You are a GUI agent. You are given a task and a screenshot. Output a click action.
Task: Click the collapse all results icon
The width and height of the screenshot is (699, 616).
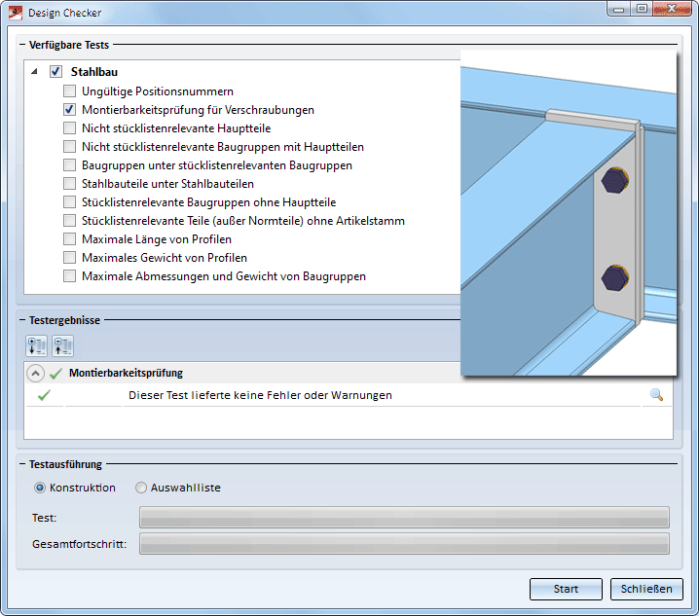click(x=63, y=345)
